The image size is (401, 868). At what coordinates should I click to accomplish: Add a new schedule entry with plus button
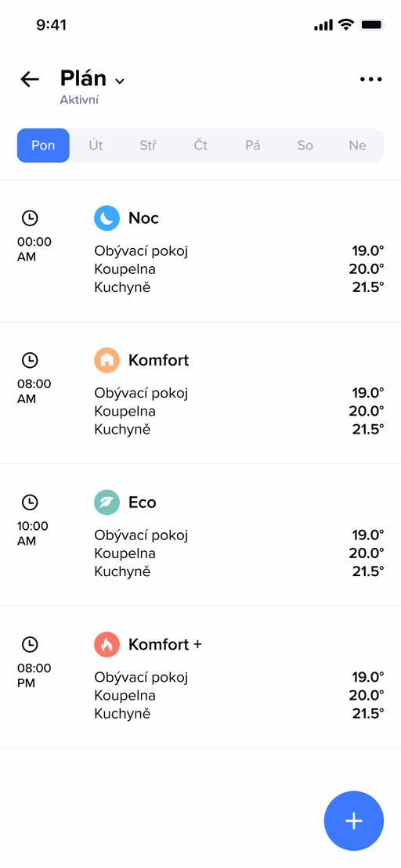(353, 820)
